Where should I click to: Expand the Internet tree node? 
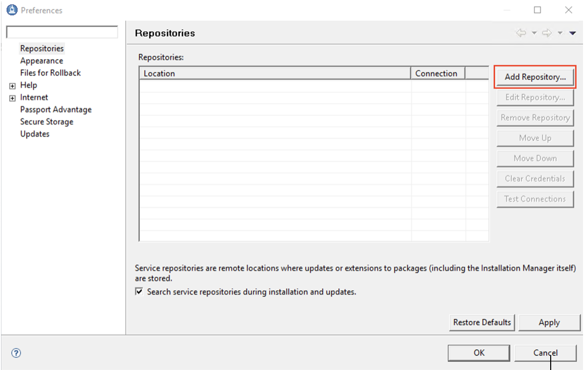click(x=12, y=98)
